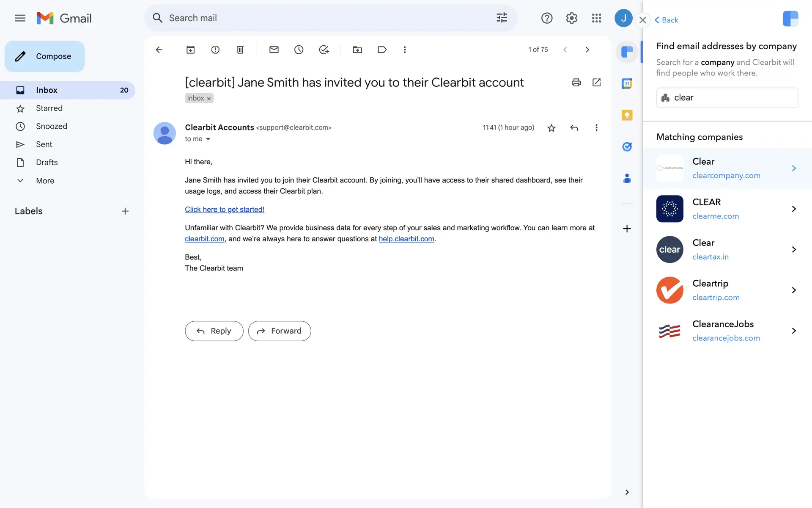Open Google Calendar in the side panel
The width and height of the screenshot is (812, 508).
(627, 83)
